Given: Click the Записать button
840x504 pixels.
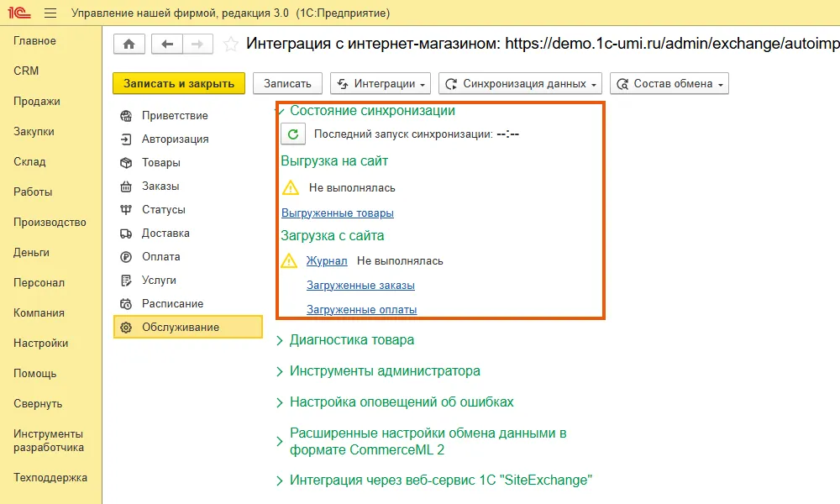Looking at the screenshot, I should click(x=287, y=83).
